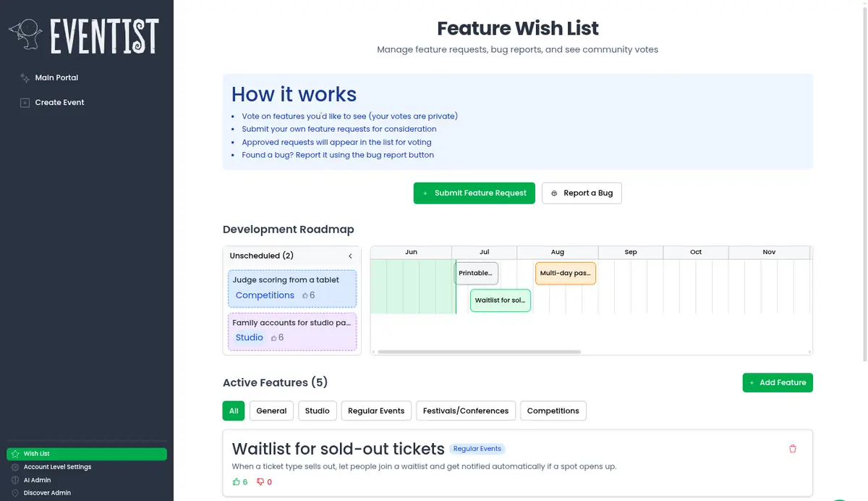The width and height of the screenshot is (868, 501).
Task: Click the Jun month header
Action: click(411, 252)
